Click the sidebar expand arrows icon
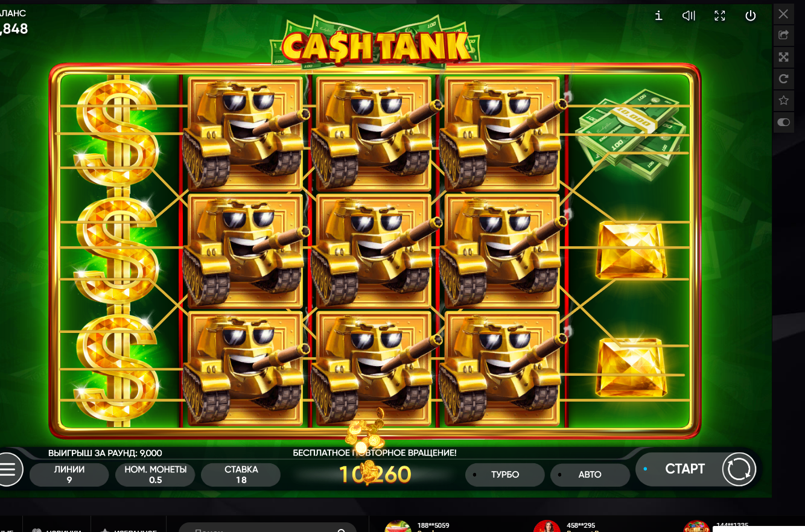Viewport: 805px width, 532px height. coord(783,57)
